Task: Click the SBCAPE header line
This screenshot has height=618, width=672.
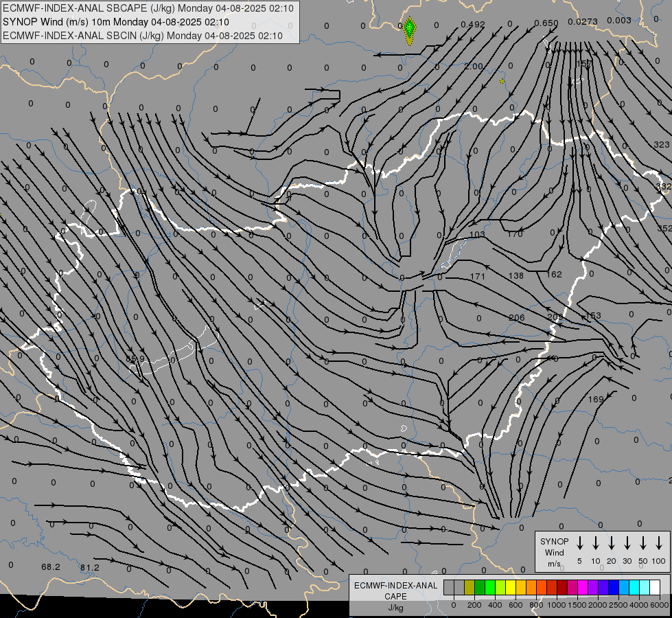Action: click(x=148, y=8)
